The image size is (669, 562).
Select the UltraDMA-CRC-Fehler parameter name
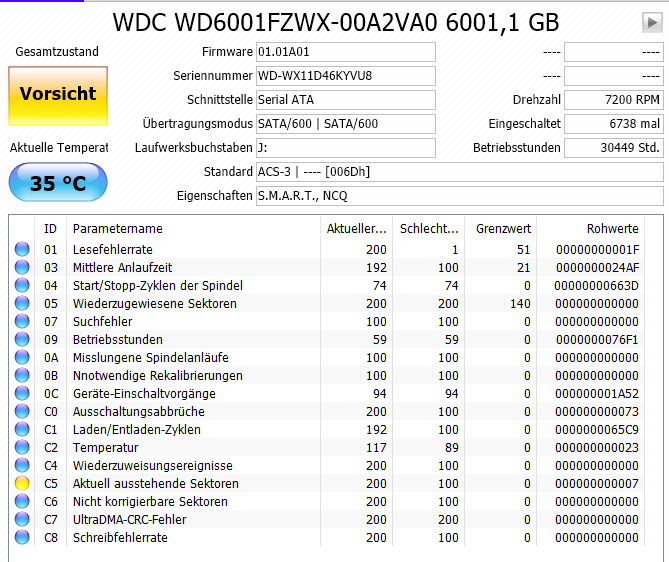[130, 520]
